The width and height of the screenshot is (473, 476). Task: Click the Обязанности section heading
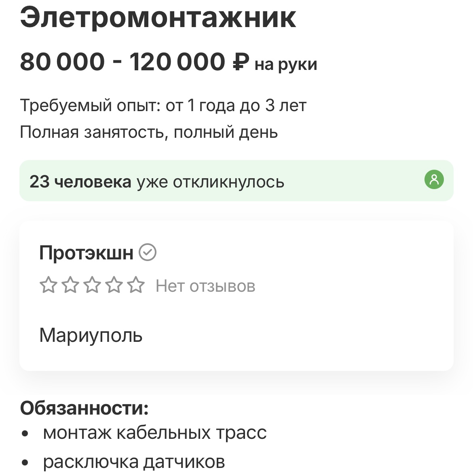pos(84,408)
